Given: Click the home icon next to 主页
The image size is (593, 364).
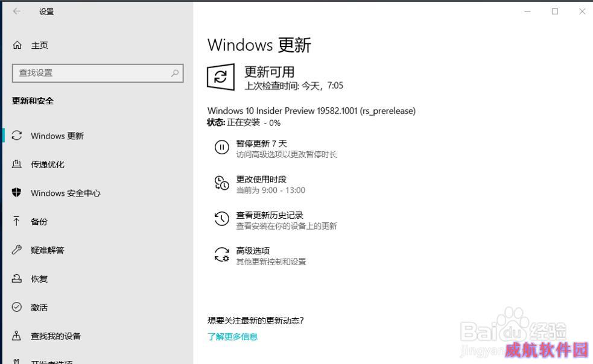Looking at the screenshot, I should [17, 45].
